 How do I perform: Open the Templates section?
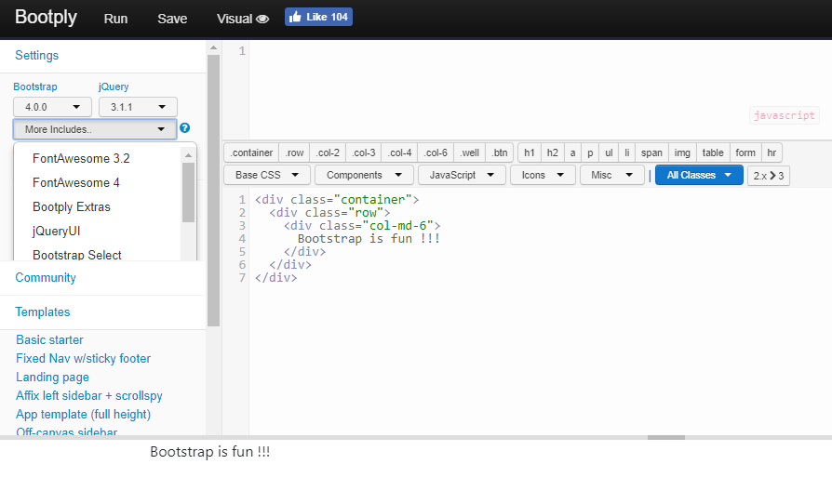[x=43, y=312]
